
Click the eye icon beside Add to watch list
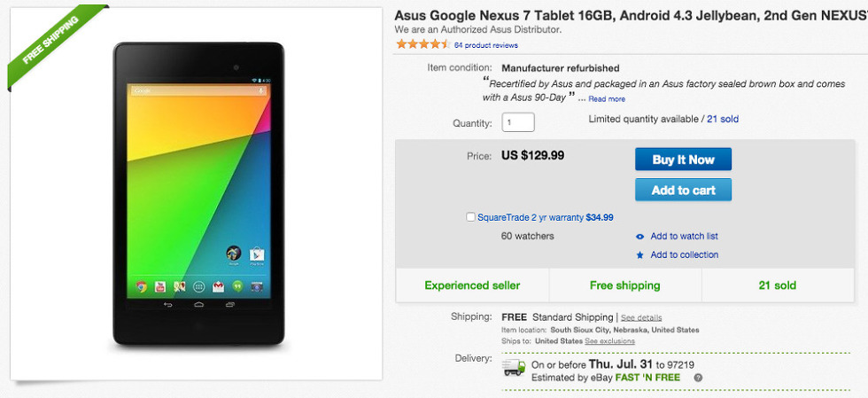[640, 237]
